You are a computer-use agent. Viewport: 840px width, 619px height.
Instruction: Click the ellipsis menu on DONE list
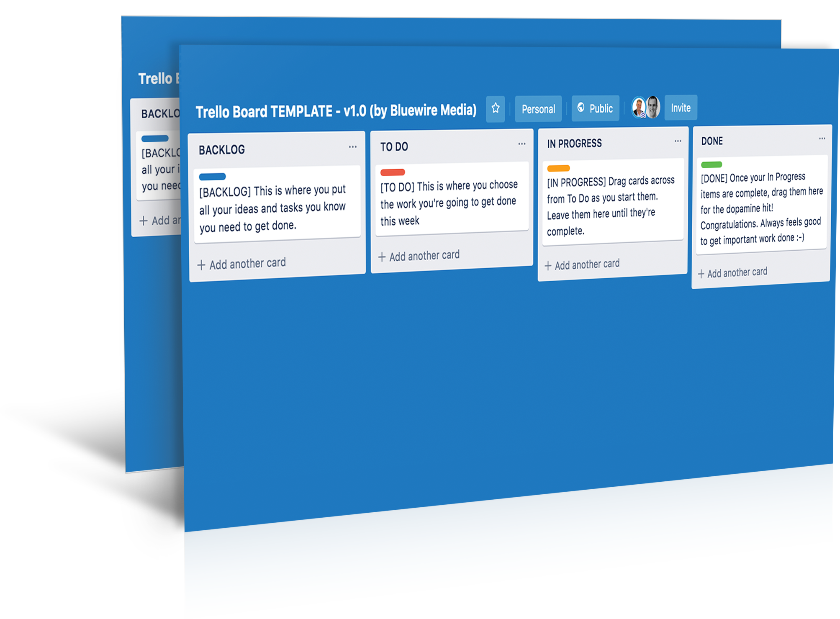click(822, 138)
